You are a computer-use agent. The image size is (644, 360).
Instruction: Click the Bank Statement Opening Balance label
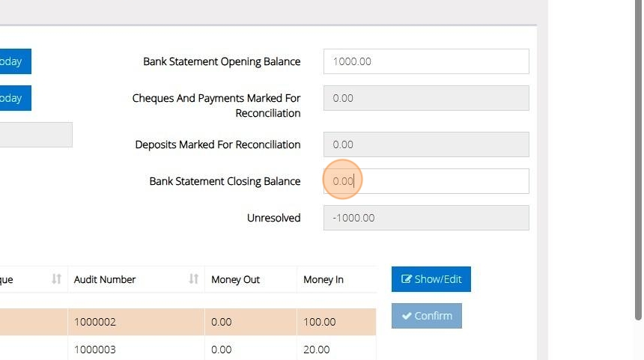click(222, 61)
